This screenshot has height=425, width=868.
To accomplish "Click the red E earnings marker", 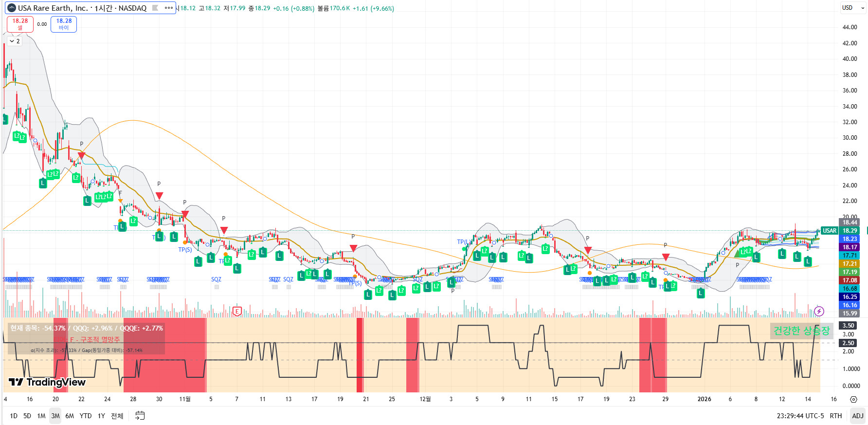I will coord(237,311).
